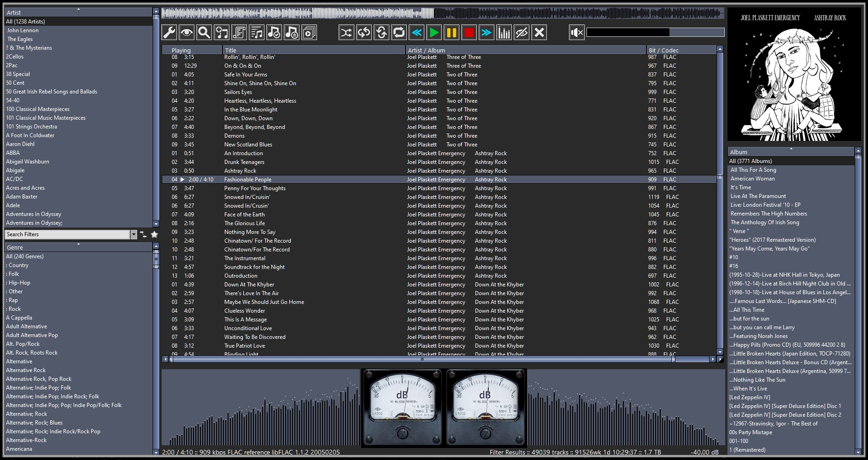The image size is (868, 460).
Task: Select the AC/DC artist entry
Action: coord(15,179)
